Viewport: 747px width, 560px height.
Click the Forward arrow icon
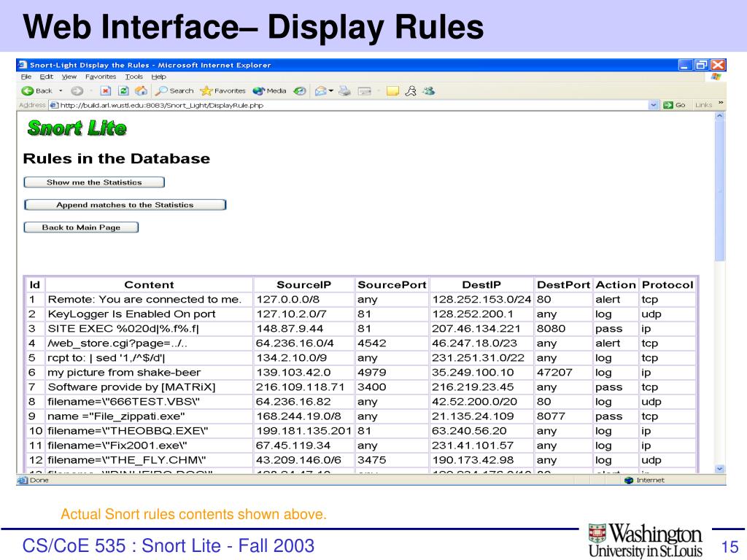(x=77, y=90)
